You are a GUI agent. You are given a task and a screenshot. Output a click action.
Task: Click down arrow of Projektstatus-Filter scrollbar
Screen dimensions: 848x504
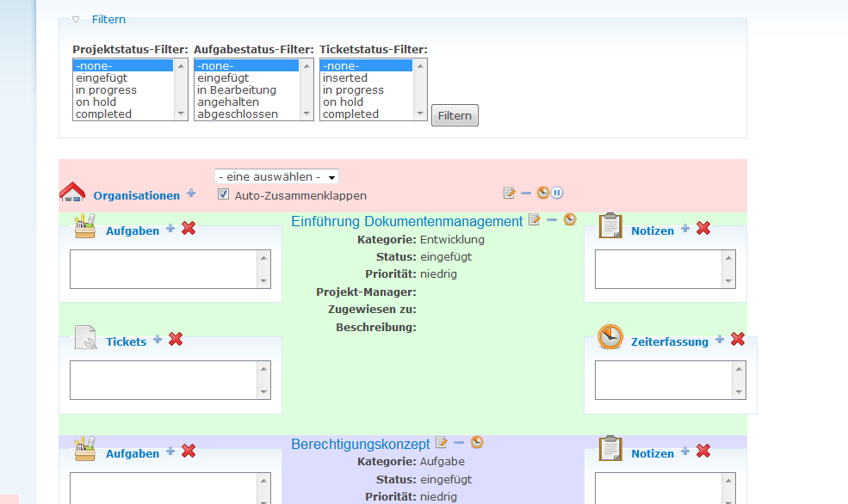coord(181,114)
